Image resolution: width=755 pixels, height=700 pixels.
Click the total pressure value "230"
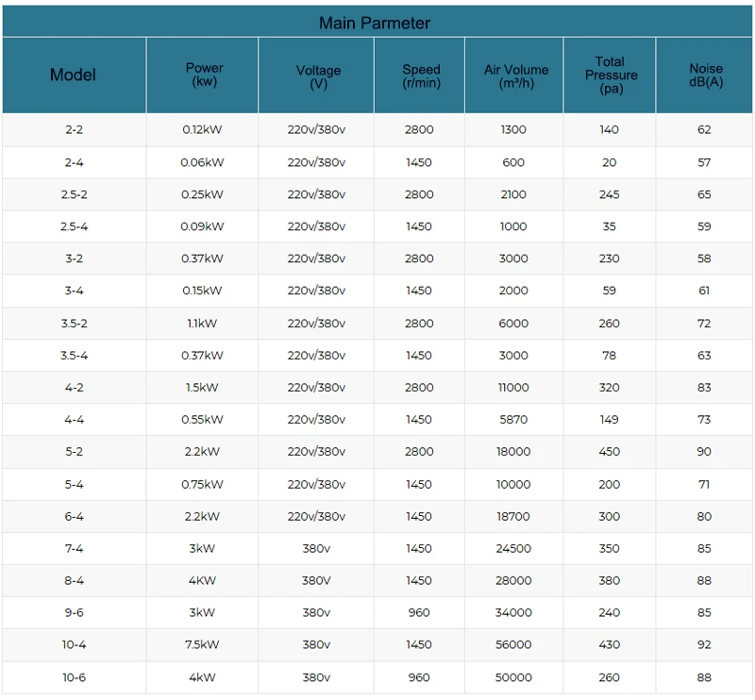point(609,258)
